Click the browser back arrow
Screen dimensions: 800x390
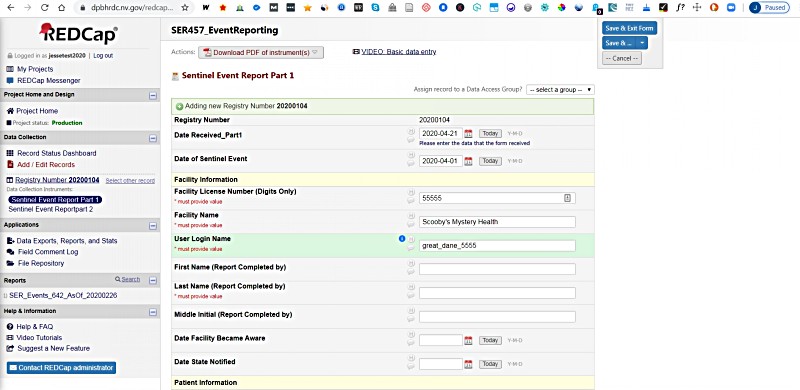12,8
